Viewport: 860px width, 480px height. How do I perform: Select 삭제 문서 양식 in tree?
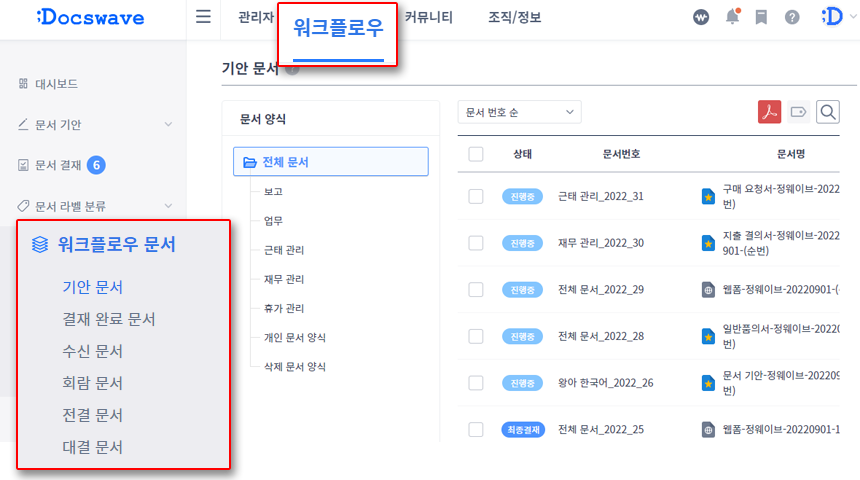point(295,366)
